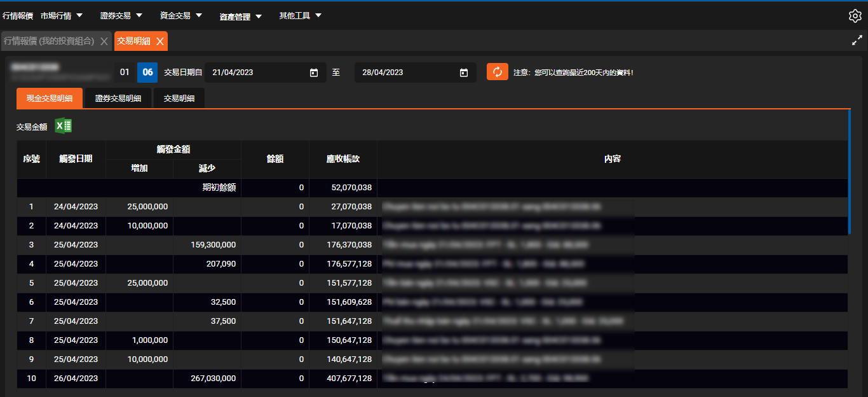
Task: Click the Excel export icon
Action: 63,126
